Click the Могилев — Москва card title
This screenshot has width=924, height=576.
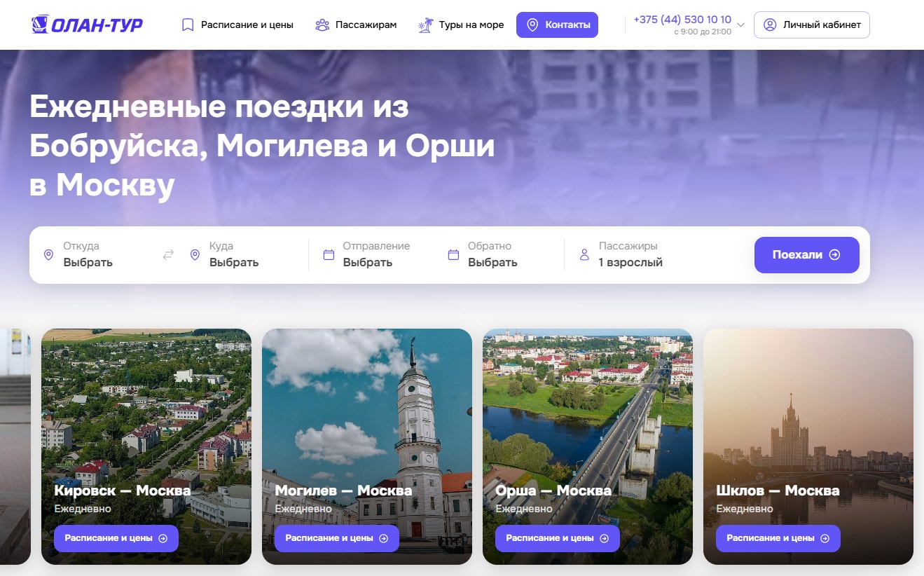pos(343,491)
